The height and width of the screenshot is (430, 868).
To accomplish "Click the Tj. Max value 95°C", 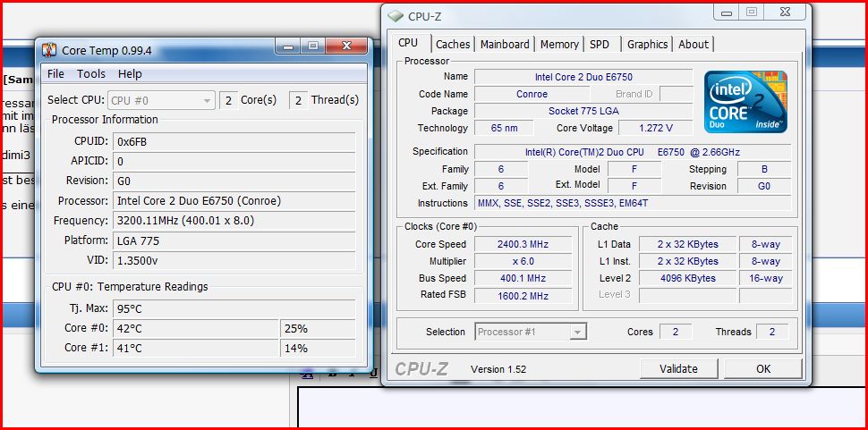I will pos(234,308).
